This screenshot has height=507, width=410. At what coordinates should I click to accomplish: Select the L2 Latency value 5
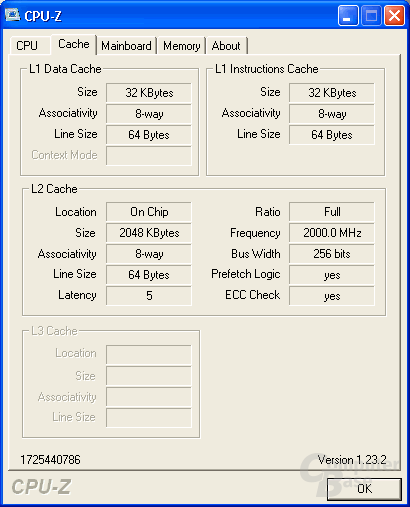149,296
